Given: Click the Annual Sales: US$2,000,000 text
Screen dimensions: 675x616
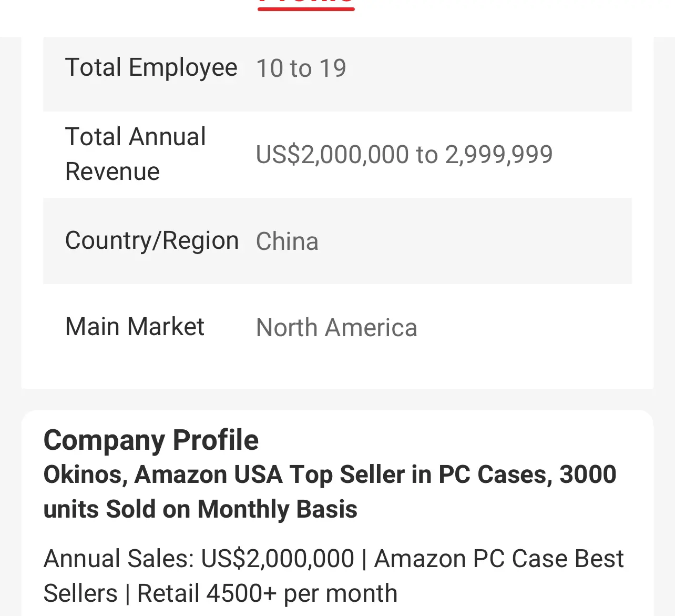Looking at the screenshot, I should pyautogui.click(x=199, y=559).
